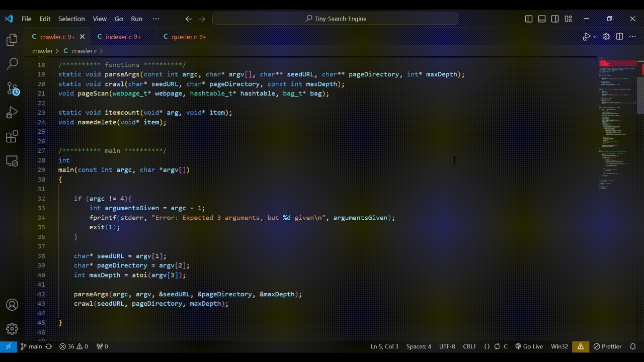Open the Extensions view
This screenshot has height=362, width=644.
(12, 137)
